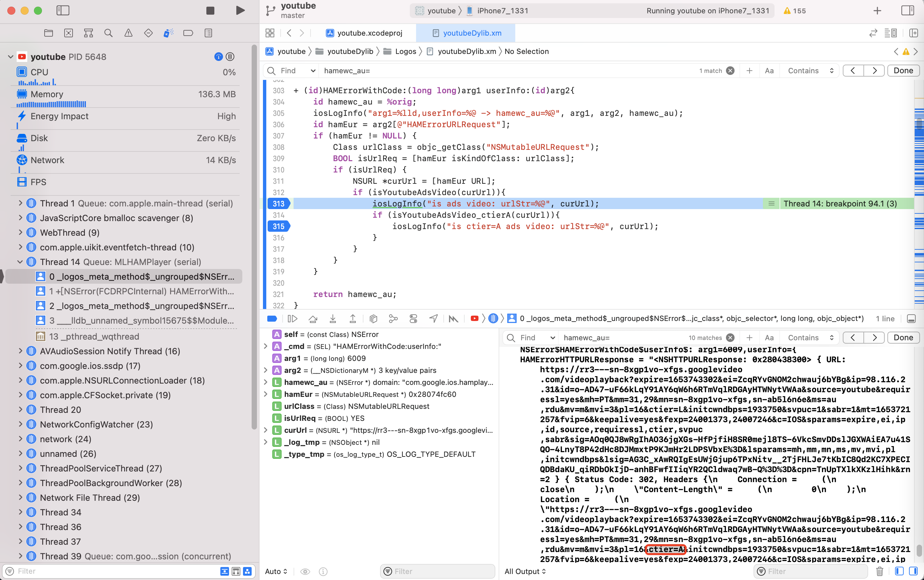Open the related items grid menu
This screenshot has height=580, width=924.
pos(270,33)
